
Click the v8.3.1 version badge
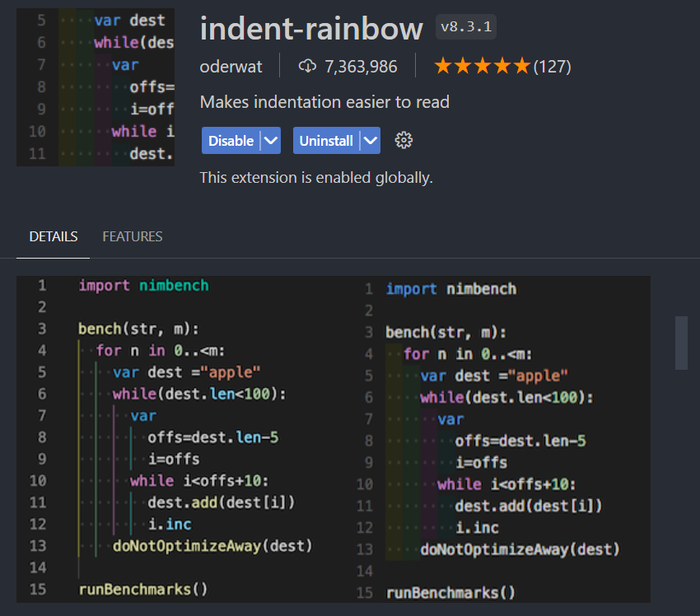coord(466,26)
